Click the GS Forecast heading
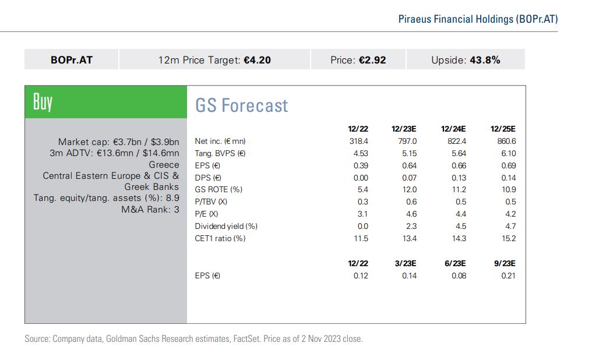This screenshot has height=364, width=592. (x=241, y=105)
